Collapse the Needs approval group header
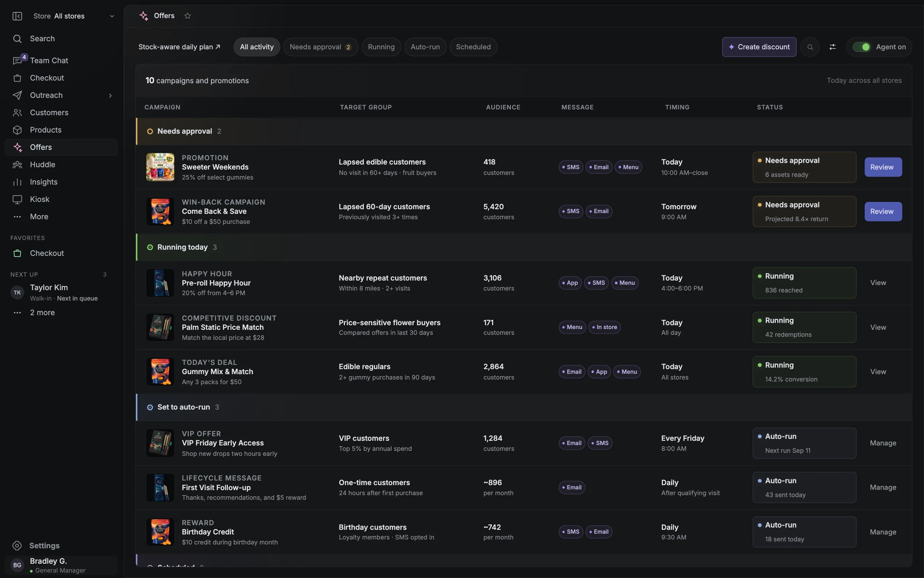The height and width of the screenshot is (578, 924). click(x=524, y=131)
